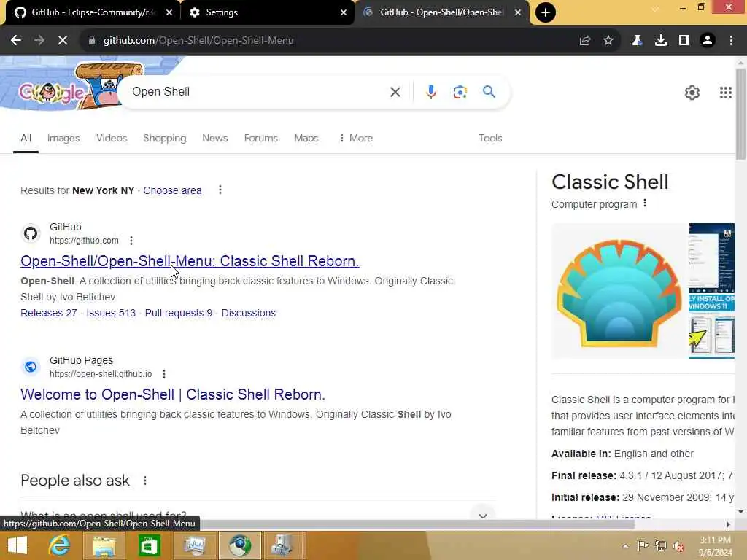
Task: Click in the Google search input field
Action: coord(258,91)
